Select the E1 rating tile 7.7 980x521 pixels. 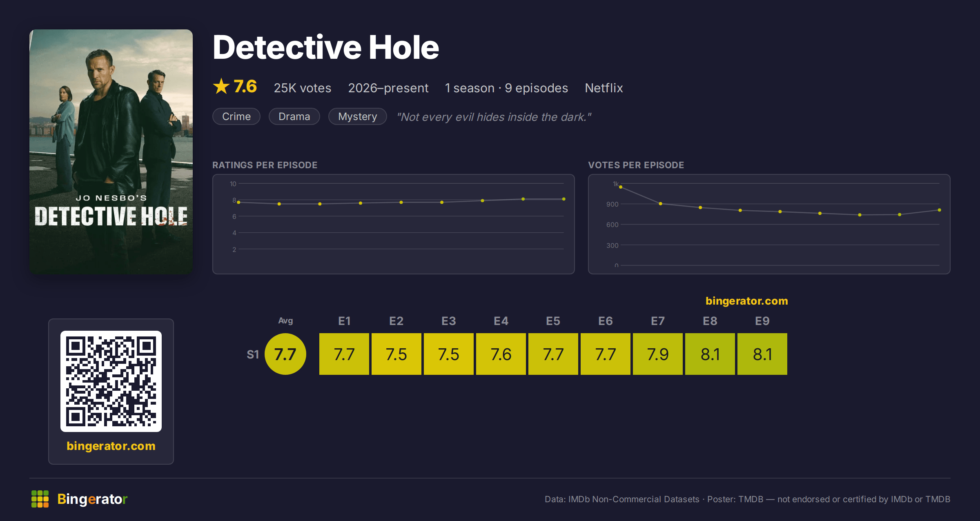(344, 354)
